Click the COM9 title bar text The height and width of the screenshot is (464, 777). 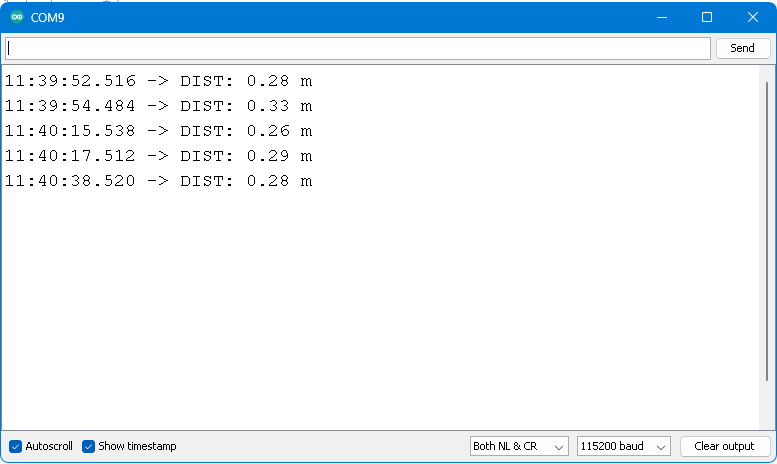[x=50, y=17]
